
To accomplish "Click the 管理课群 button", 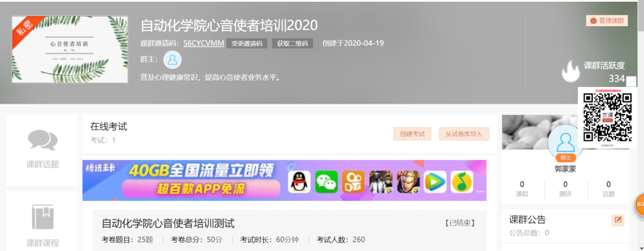I will tap(607, 21).
